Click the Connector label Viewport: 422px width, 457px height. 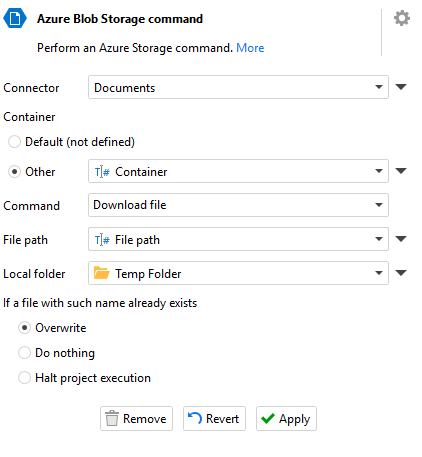[31, 88]
